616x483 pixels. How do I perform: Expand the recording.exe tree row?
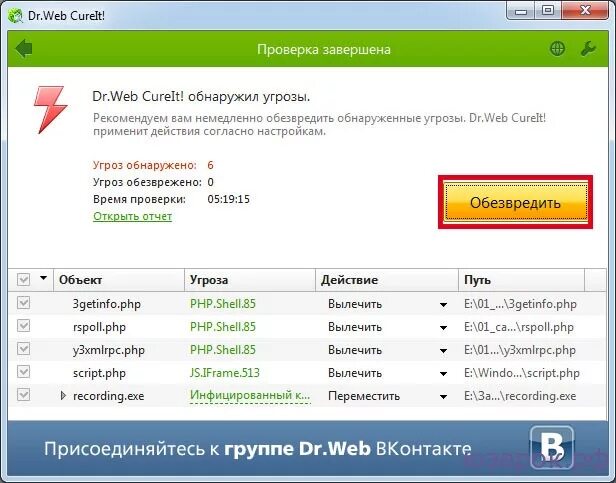pos(63,395)
